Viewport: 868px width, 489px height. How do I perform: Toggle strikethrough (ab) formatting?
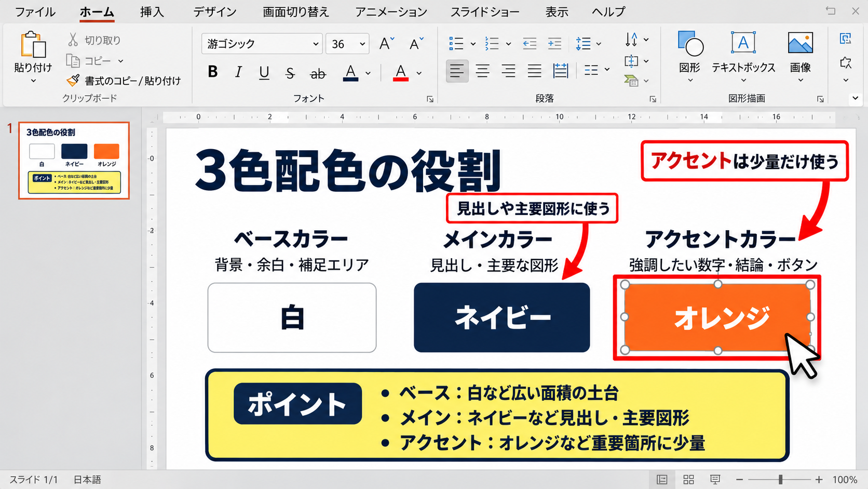318,74
